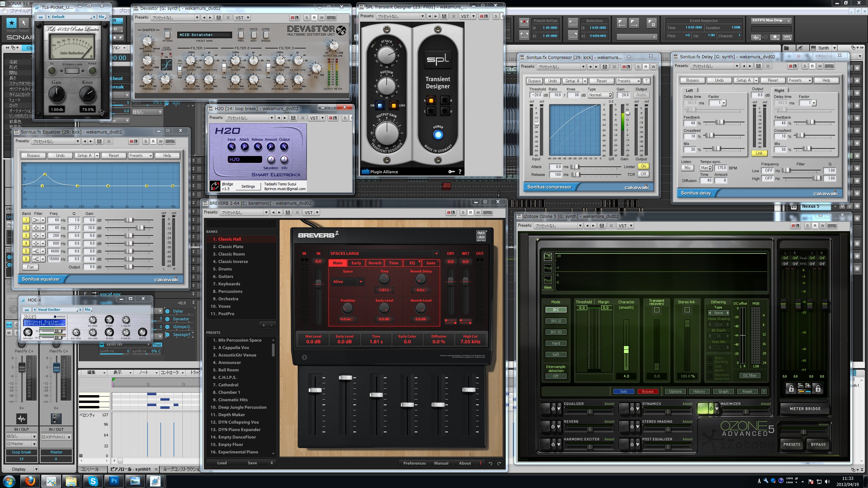Screen dimensions: 868x488
Task: Click the H2O Info knob button
Action: [284, 160]
